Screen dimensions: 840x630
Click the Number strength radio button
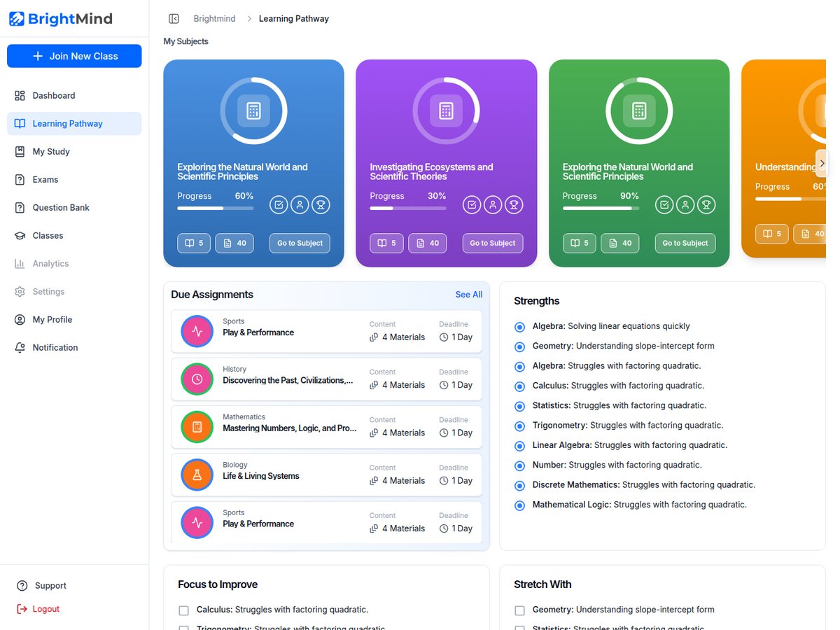(519, 465)
